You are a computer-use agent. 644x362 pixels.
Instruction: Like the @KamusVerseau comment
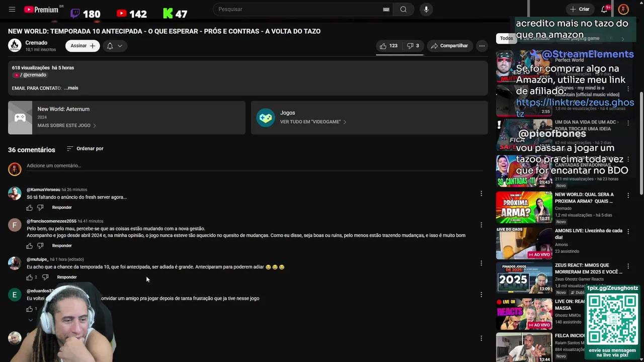pyautogui.click(x=29, y=208)
